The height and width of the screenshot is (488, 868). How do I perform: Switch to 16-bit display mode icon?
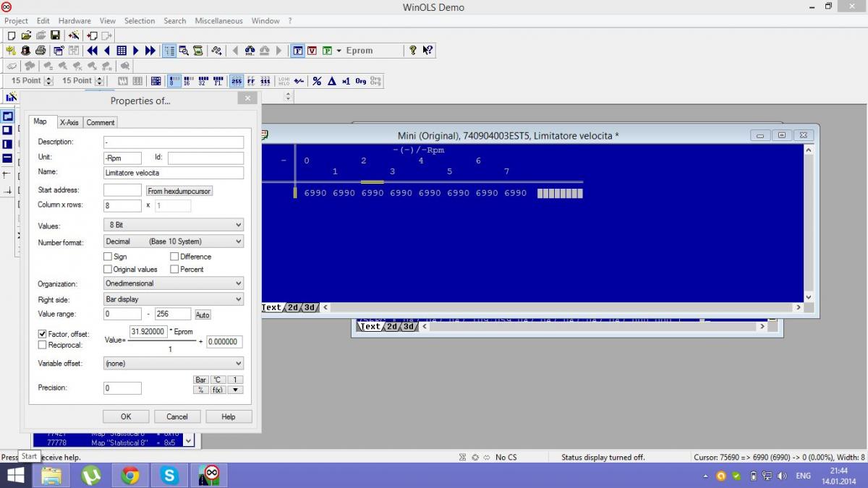tap(189, 81)
